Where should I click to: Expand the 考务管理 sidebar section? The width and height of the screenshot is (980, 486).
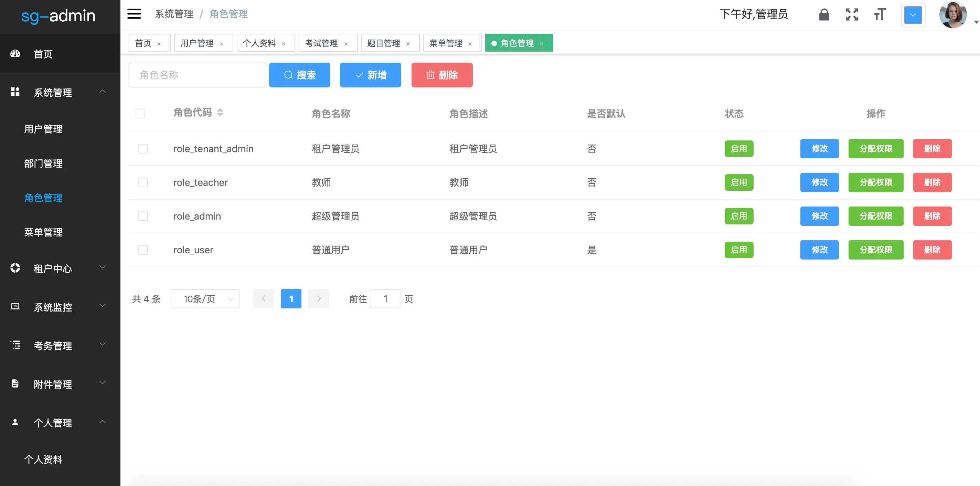pos(102,345)
